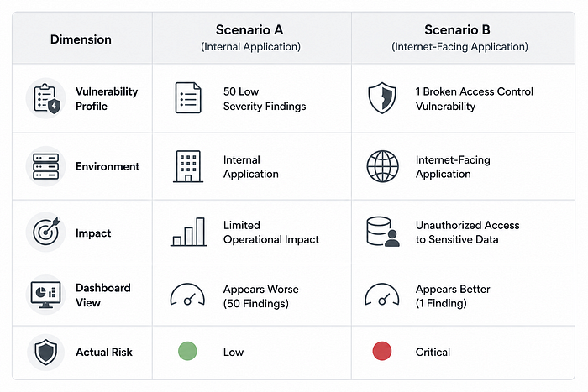Click the Environment server stack icon
This screenshot has height=392, width=588.
point(45,166)
